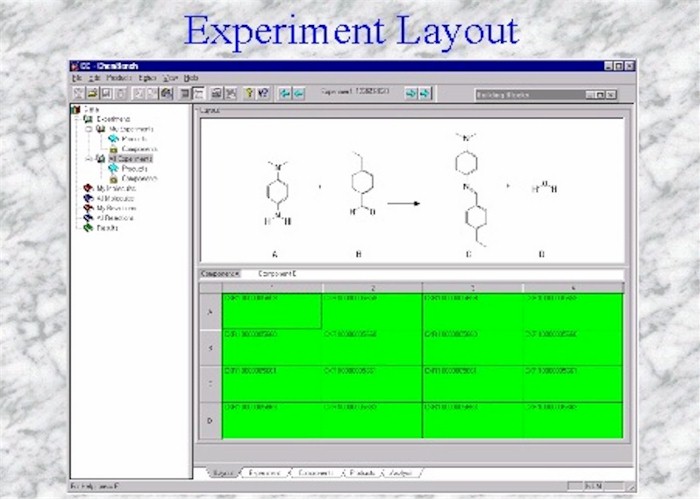Click row header D in the grid
This screenshot has width=700, height=500.
pos(210,421)
